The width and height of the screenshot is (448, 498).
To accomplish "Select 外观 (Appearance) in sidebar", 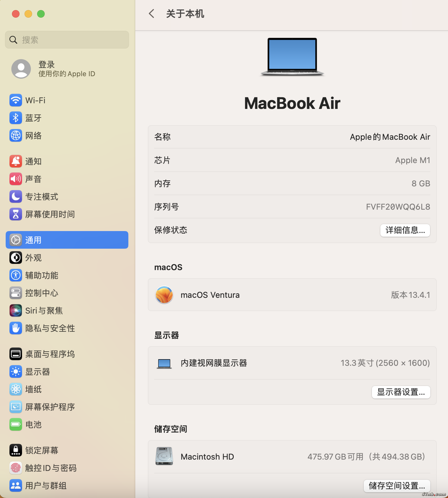I will pos(33,258).
